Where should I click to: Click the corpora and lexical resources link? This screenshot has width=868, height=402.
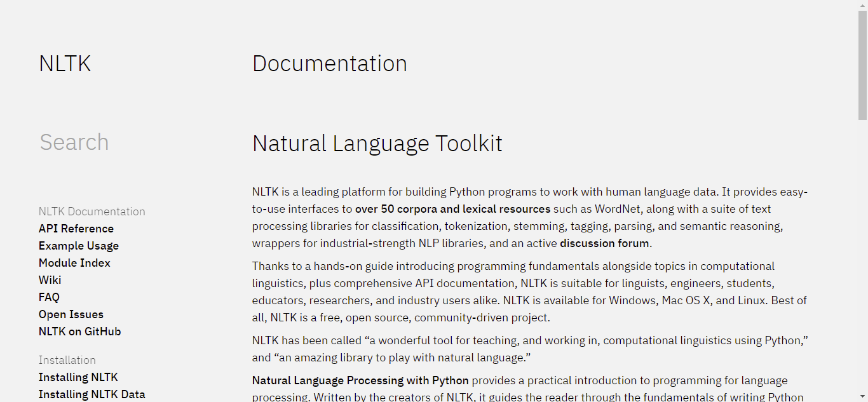click(452, 209)
